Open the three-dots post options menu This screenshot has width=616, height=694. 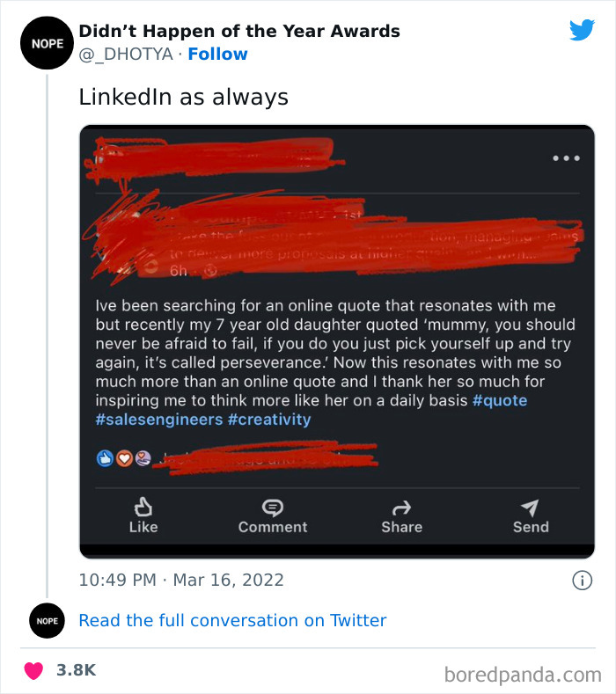(x=565, y=158)
